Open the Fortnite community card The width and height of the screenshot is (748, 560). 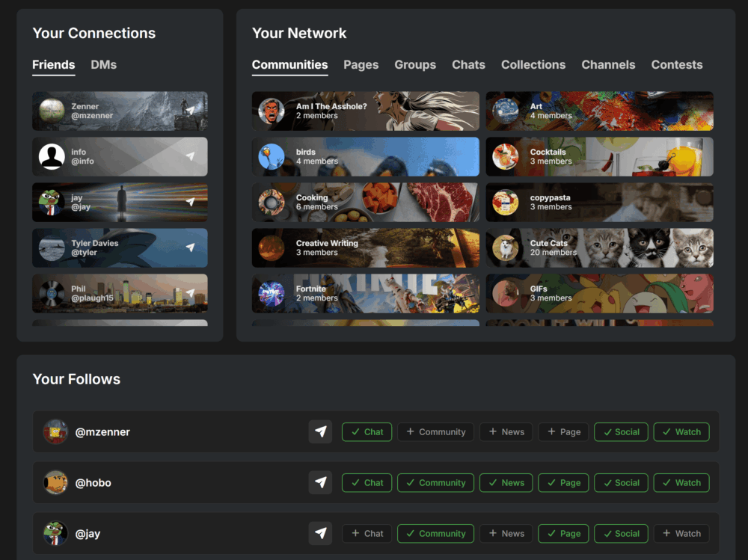365,293
